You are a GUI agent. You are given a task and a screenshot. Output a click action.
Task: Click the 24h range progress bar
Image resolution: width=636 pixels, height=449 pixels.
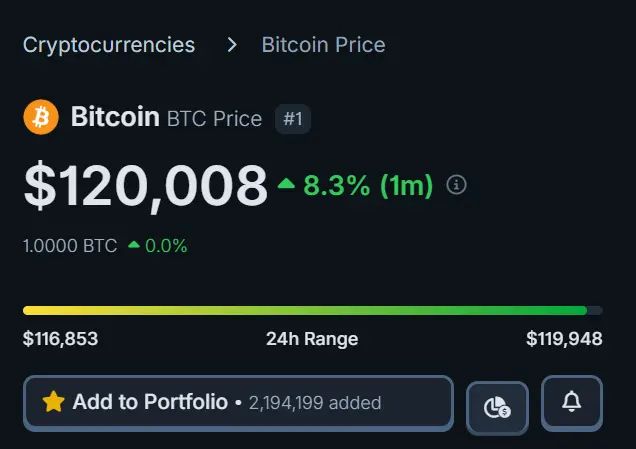pos(312,310)
